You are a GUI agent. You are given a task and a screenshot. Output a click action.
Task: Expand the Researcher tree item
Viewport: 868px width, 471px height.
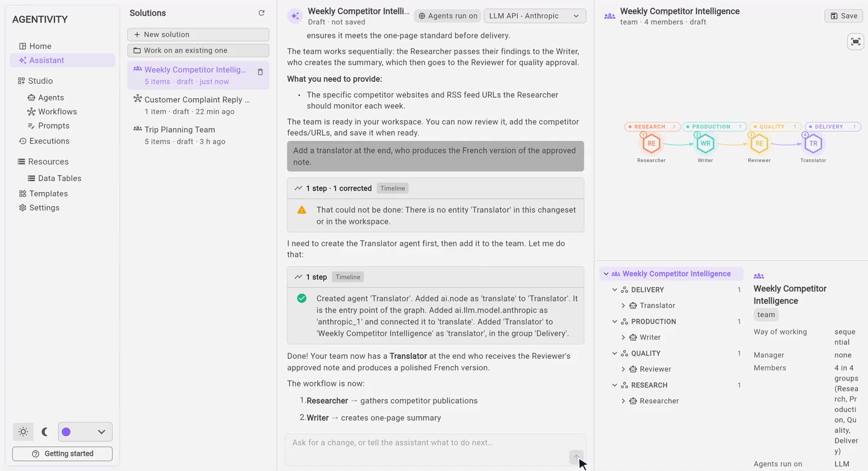[623, 401]
